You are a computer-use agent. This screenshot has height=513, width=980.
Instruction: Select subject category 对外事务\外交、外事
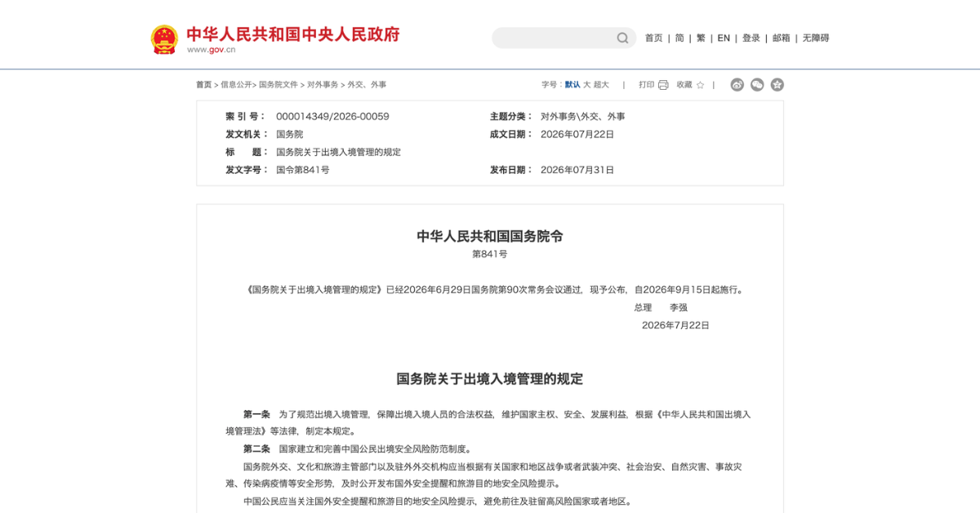point(582,117)
